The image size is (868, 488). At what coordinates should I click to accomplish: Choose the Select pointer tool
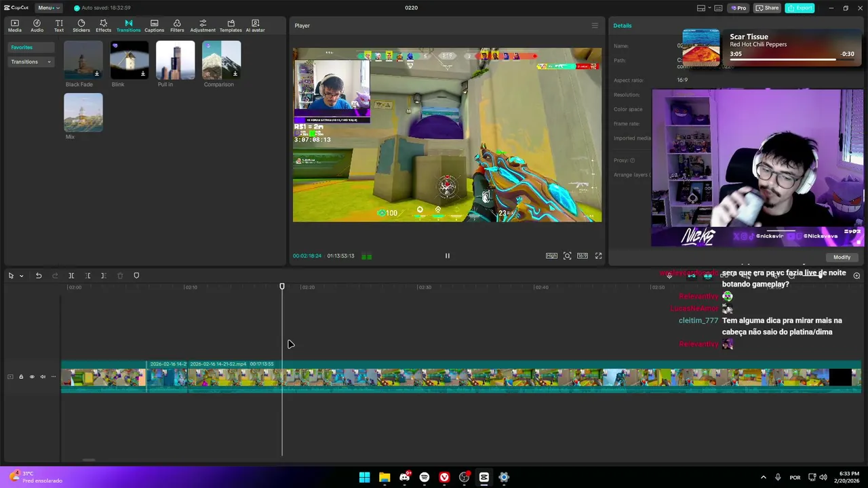click(x=11, y=275)
